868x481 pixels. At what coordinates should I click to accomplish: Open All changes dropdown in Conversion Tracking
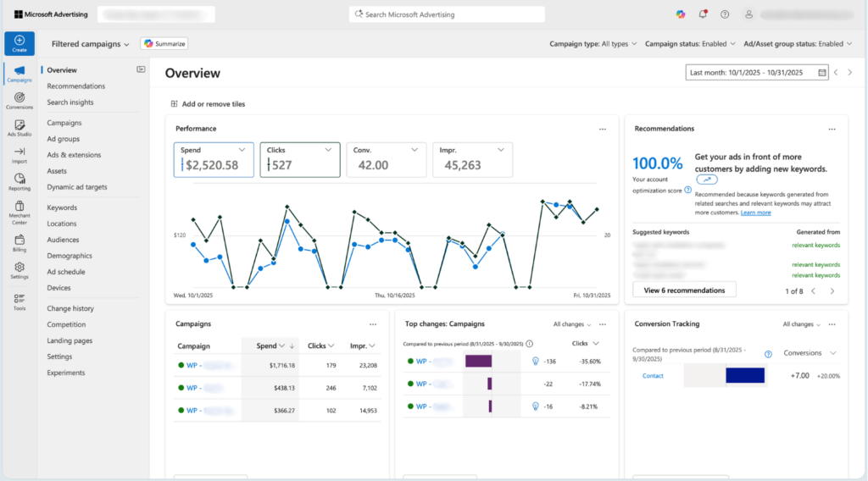pos(802,324)
